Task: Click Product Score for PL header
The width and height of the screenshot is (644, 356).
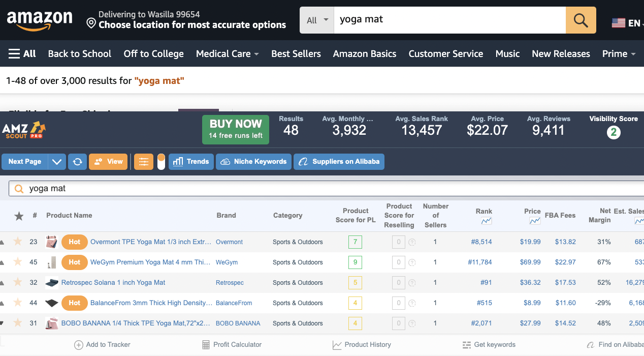Action: pos(356,216)
